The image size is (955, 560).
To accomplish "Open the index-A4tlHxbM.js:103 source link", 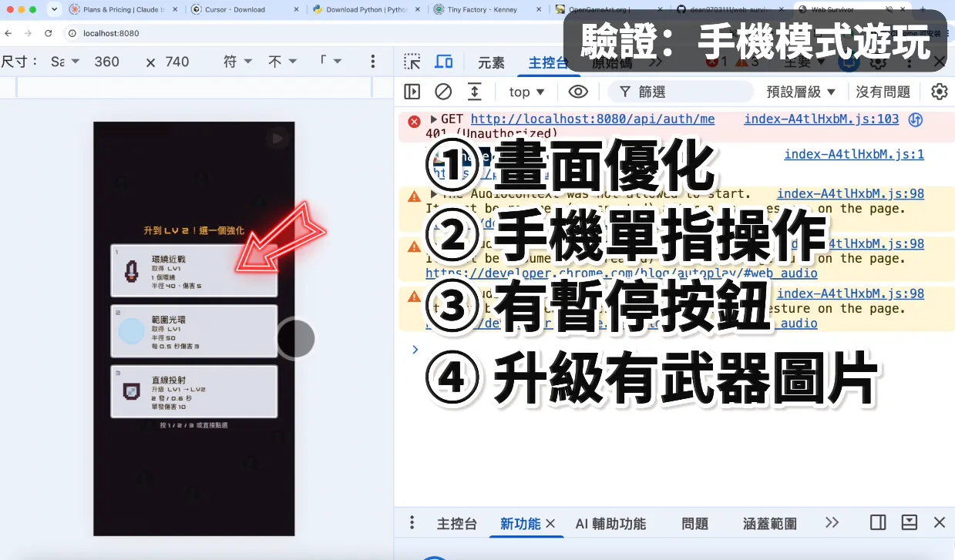I will coord(822,119).
